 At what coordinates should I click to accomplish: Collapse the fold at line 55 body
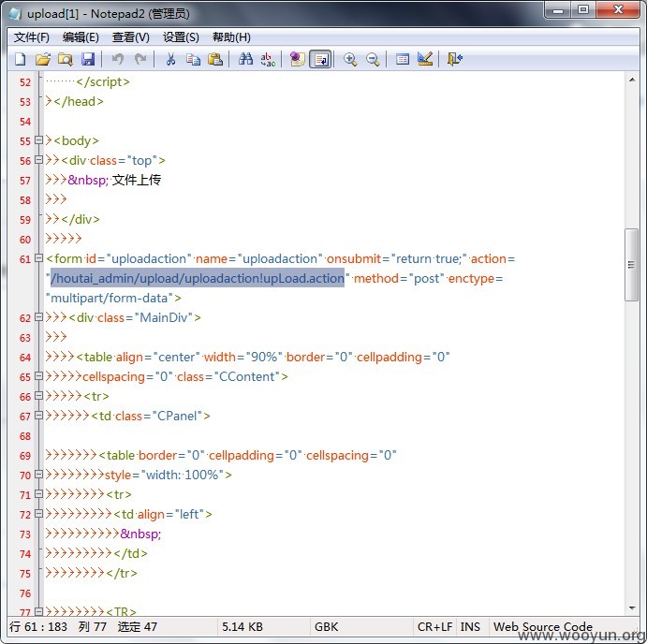point(38,140)
